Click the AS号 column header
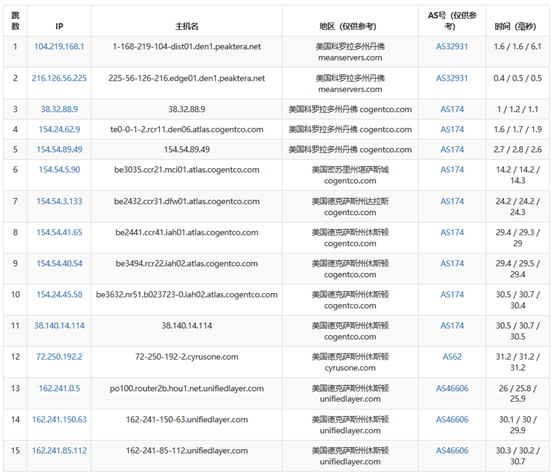Screen dimensions: 554x476 click(x=452, y=21)
